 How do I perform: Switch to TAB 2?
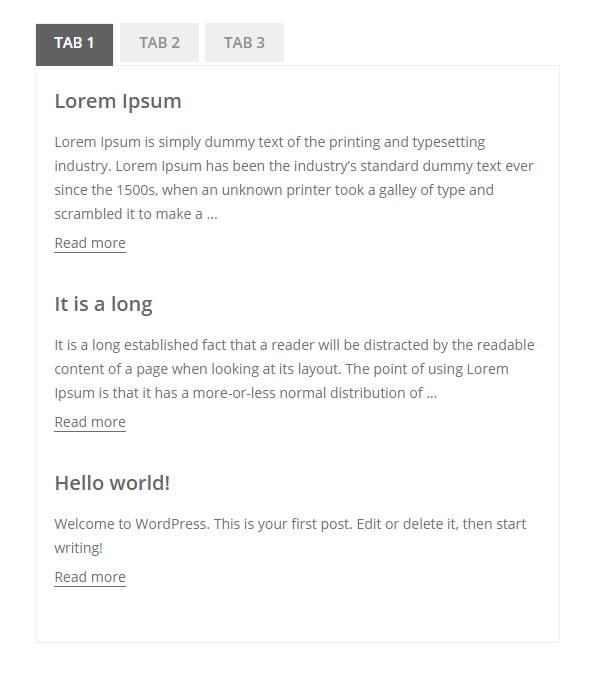159,42
